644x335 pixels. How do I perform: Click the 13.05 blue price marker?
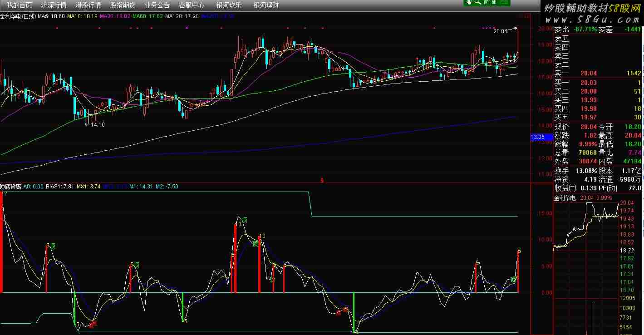[x=537, y=137]
